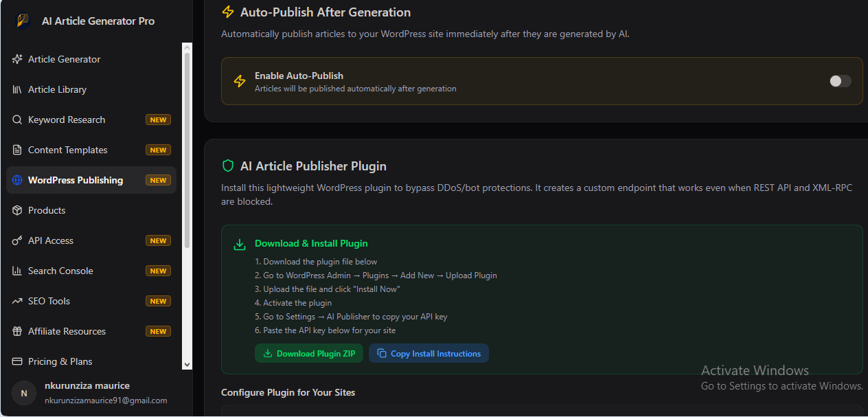Click the NEW badge next to Affiliate Resources

click(158, 331)
